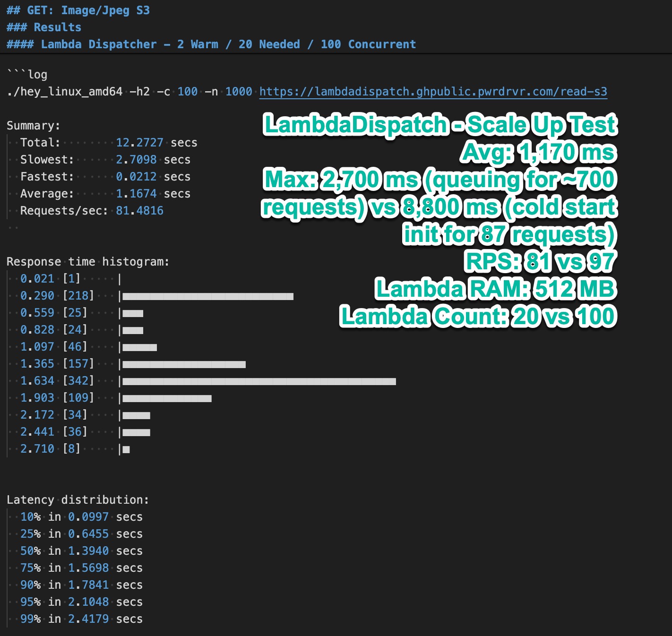Click the Average value '1.1674'
672x636 pixels.
(136, 194)
